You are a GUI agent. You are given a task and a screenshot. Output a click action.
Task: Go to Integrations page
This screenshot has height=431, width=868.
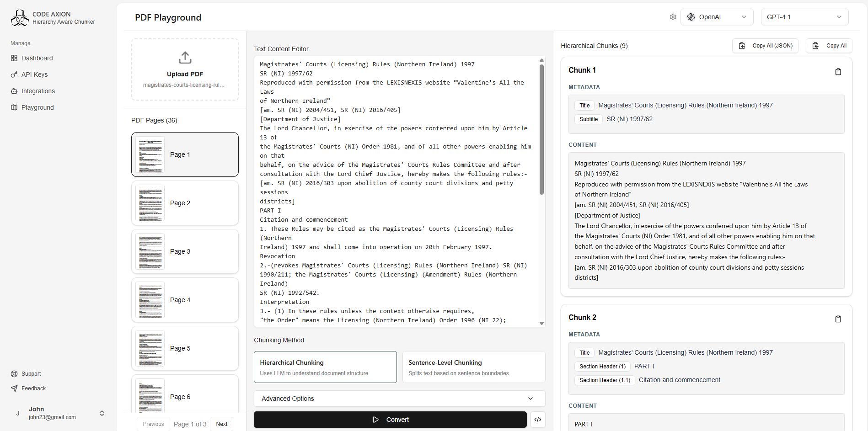pos(33,91)
